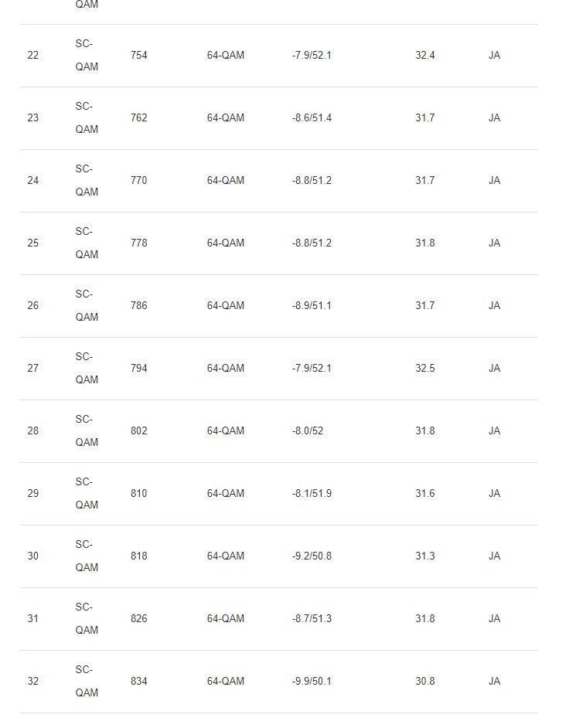The image size is (586, 728).
Task: Select SNR 31.8 in channel 25 row
Action: tap(425, 243)
